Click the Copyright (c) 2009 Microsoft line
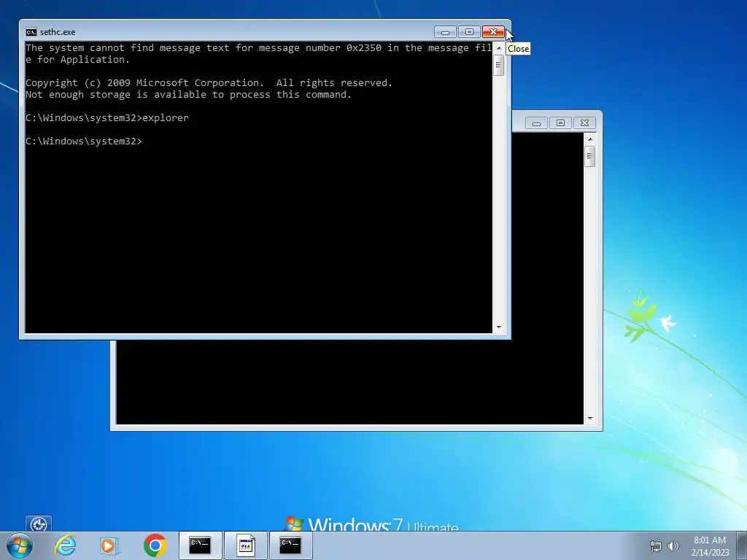Screen dimensions: 747x560 (209, 83)
